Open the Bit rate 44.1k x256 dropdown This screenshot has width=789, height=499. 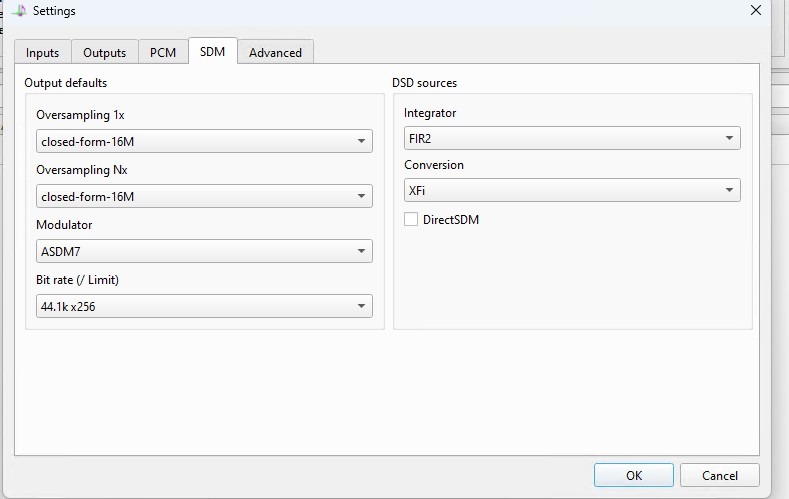pyautogui.click(x=204, y=306)
